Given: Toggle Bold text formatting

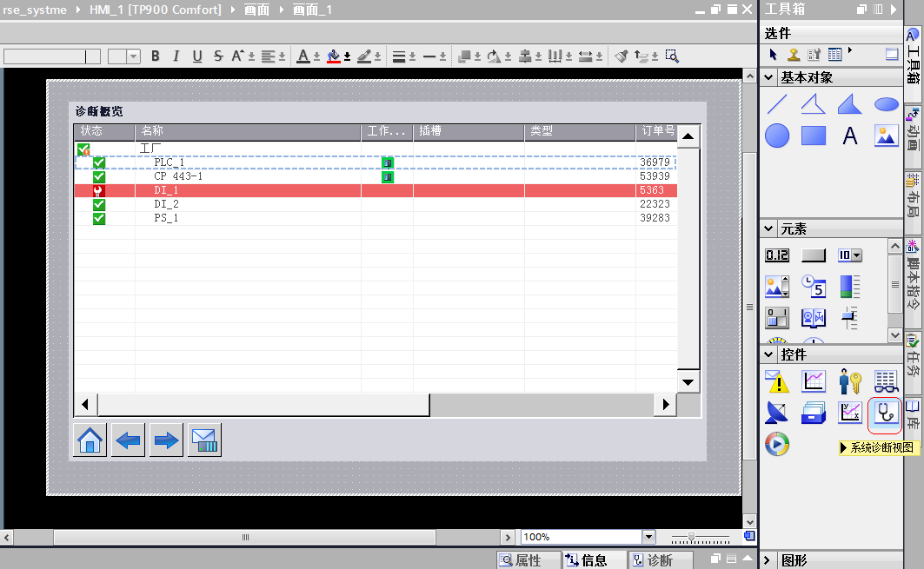Looking at the screenshot, I should point(155,56).
